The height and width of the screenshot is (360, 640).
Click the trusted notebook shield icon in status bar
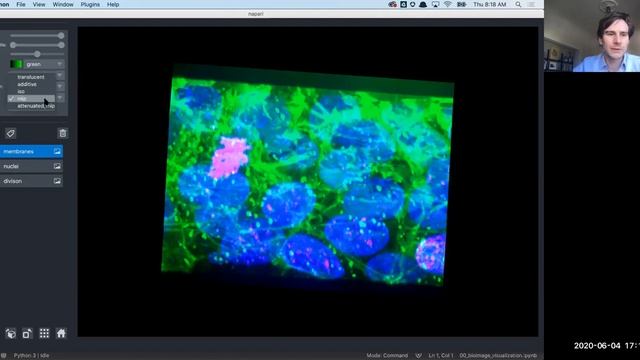click(x=418, y=356)
